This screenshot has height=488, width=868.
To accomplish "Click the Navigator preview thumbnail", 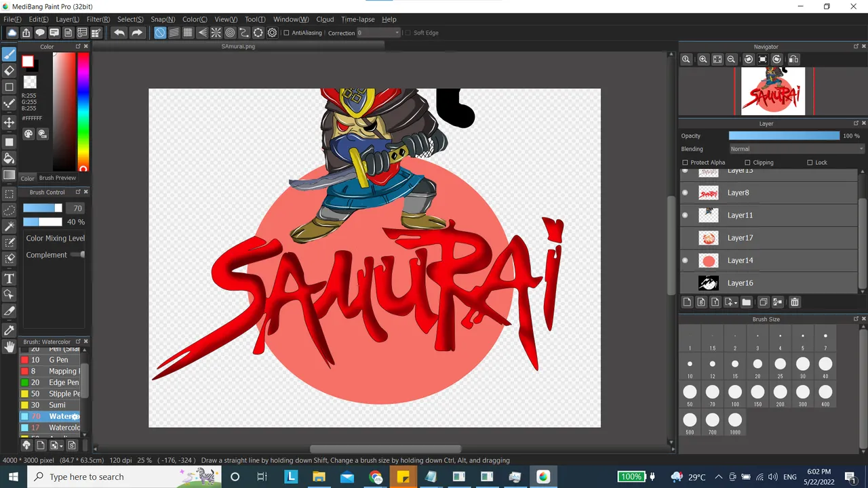I will pyautogui.click(x=773, y=91).
